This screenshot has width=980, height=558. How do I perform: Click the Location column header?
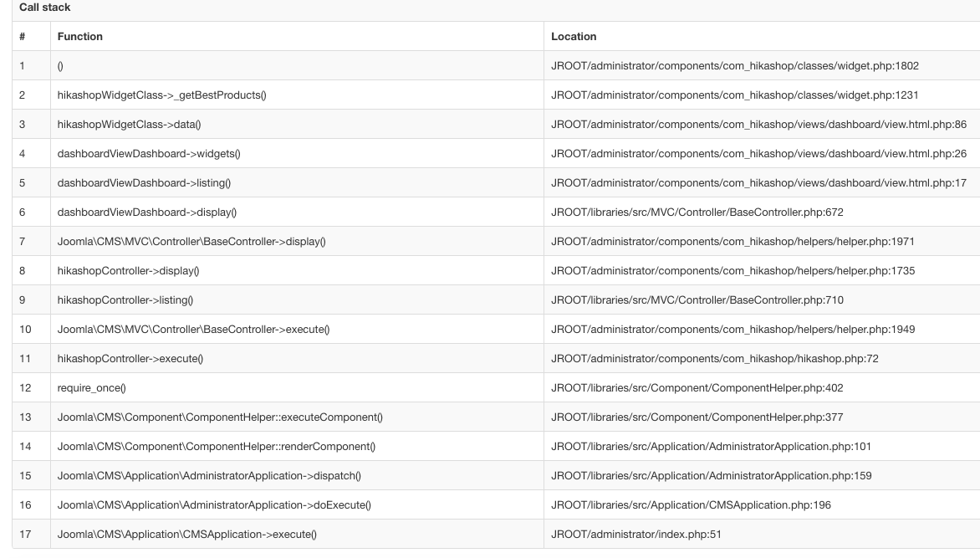pyautogui.click(x=574, y=37)
